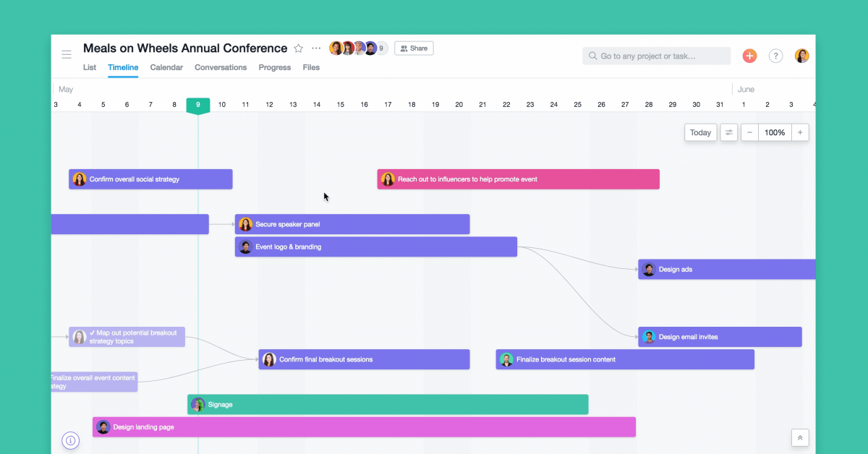This screenshot has height=454, width=868.
Task: Increase zoom with the plus control
Action: pyautogui.click(x=800, y=132)
